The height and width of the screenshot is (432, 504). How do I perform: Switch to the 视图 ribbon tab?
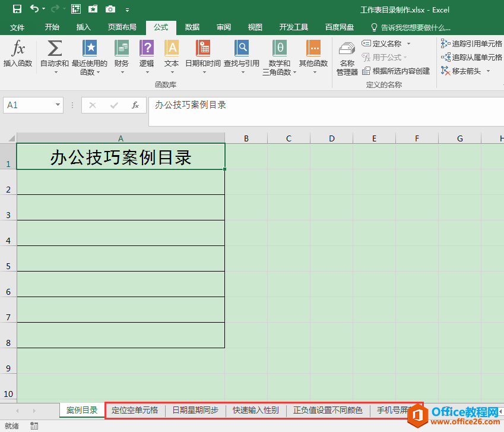coord(255,27)
